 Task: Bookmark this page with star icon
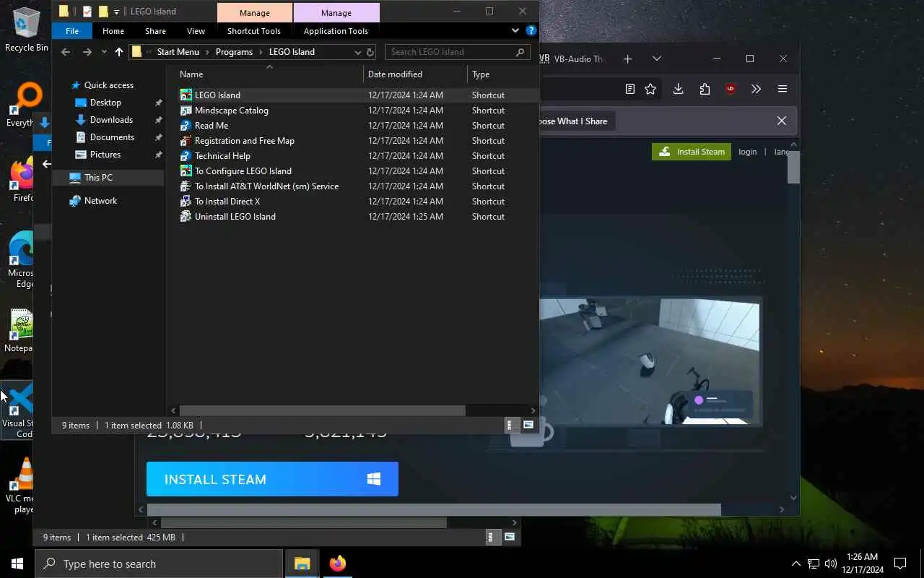coord(650,89)
